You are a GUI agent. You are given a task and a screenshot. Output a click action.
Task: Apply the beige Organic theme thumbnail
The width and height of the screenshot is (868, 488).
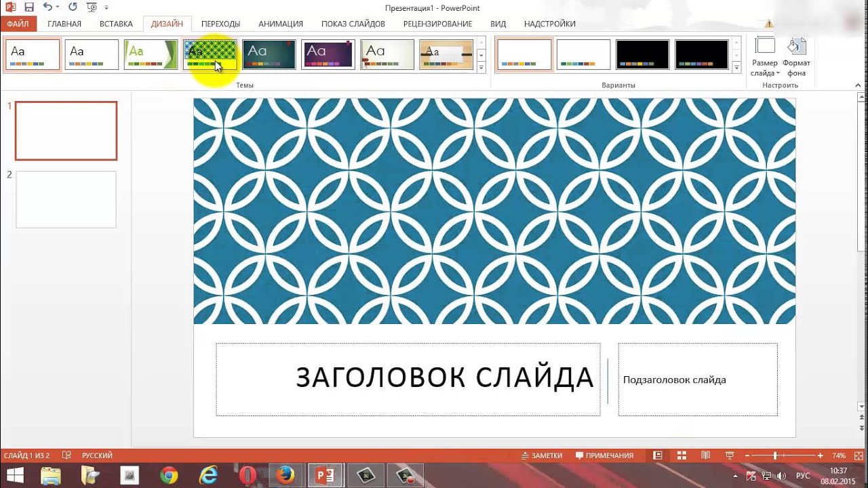click(387, 55)
